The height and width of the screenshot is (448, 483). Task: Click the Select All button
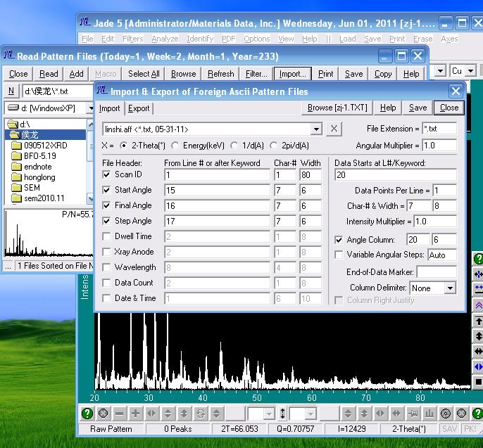144,74
